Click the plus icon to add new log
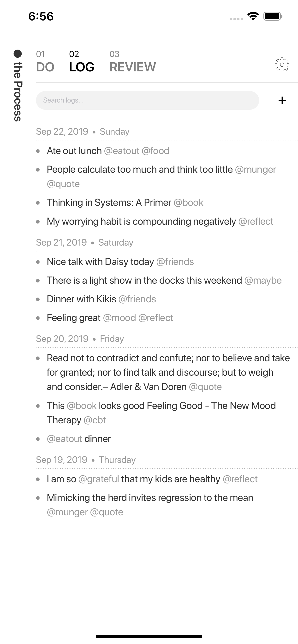 point(282,100)
